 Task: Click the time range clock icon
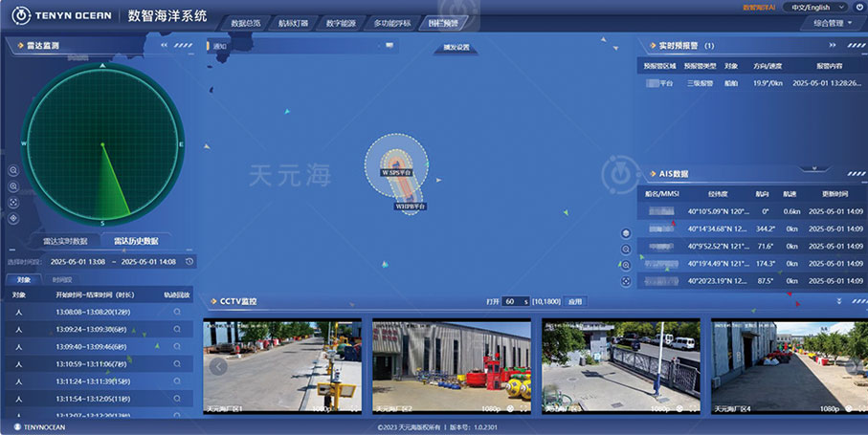(189, 261)
